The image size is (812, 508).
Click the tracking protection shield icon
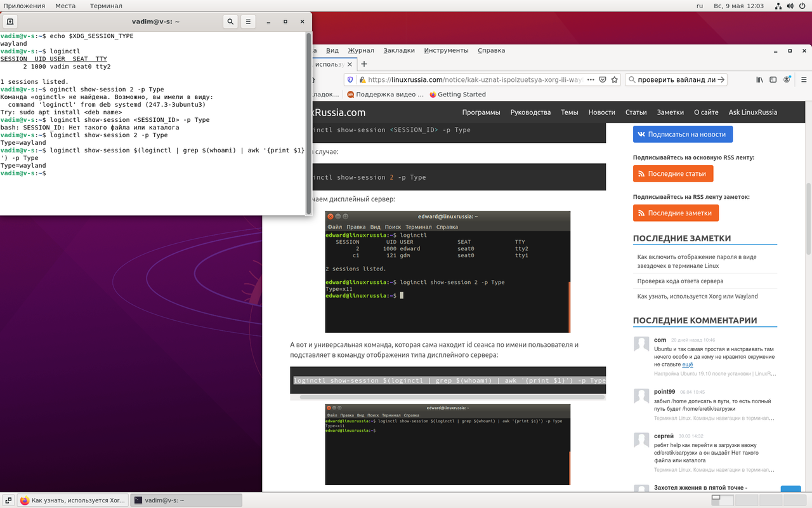pyautogui.click(x=350, y=80)
